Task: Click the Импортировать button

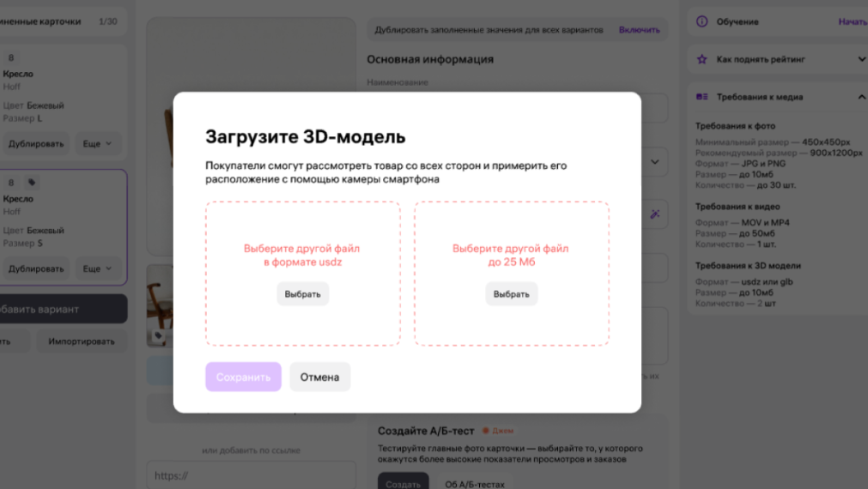Action: pyautogui.click(x=82, y=341)
